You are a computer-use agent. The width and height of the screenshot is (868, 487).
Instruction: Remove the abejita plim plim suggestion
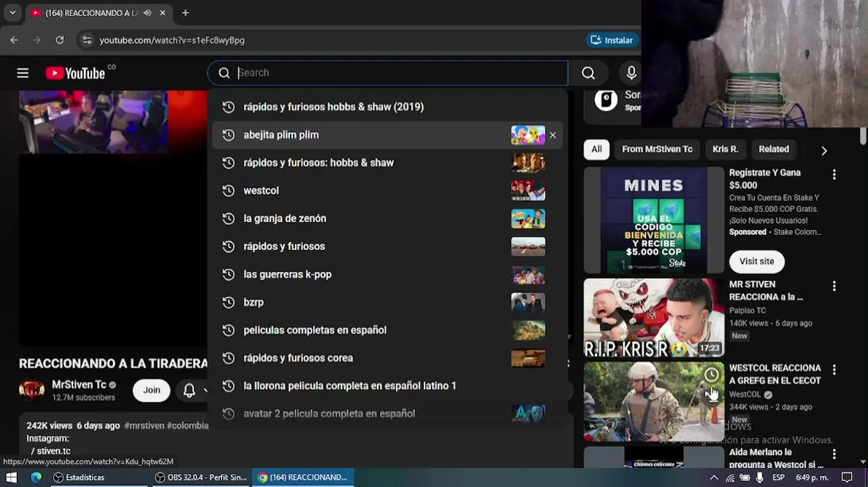553,135
